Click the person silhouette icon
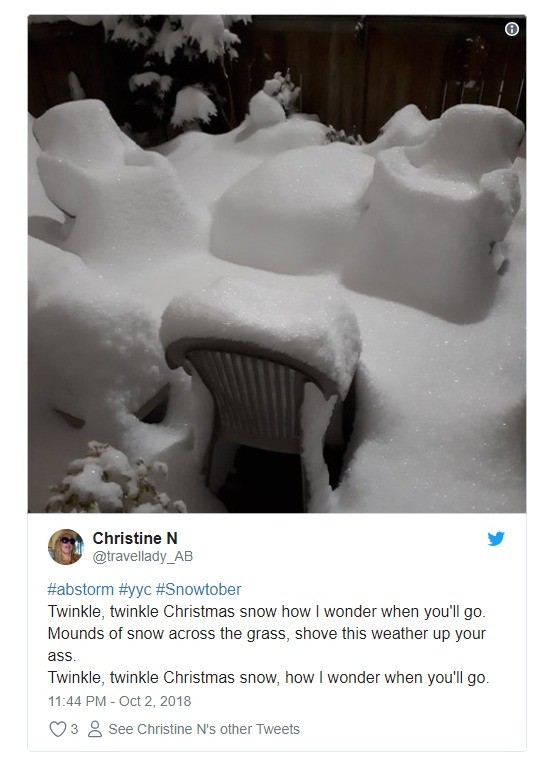Image resolution: width=558 pixels, height=769 pixels. (95, 729)
